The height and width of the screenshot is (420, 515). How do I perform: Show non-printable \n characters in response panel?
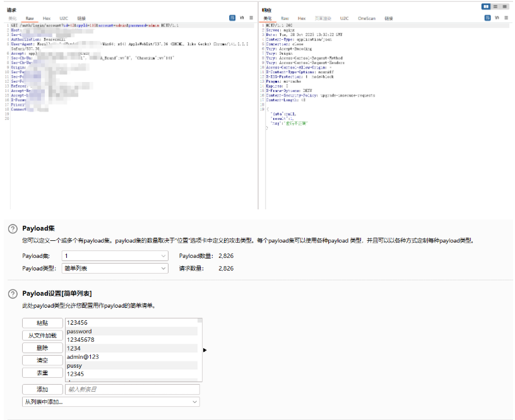point(497,18)
